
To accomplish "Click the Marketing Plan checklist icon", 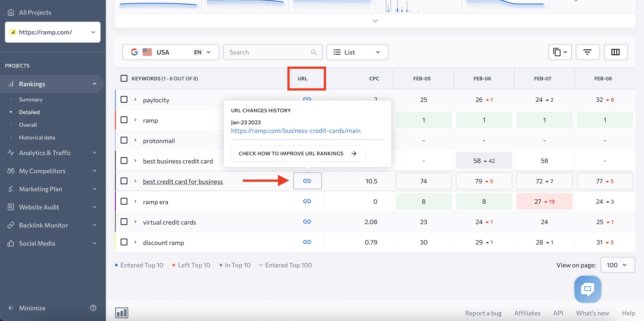I will (11, 189).
